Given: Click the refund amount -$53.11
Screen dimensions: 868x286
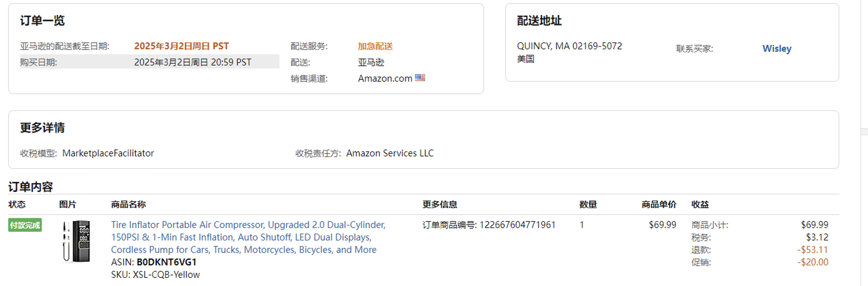Looking at the screenshot, I should pos(812,250).
